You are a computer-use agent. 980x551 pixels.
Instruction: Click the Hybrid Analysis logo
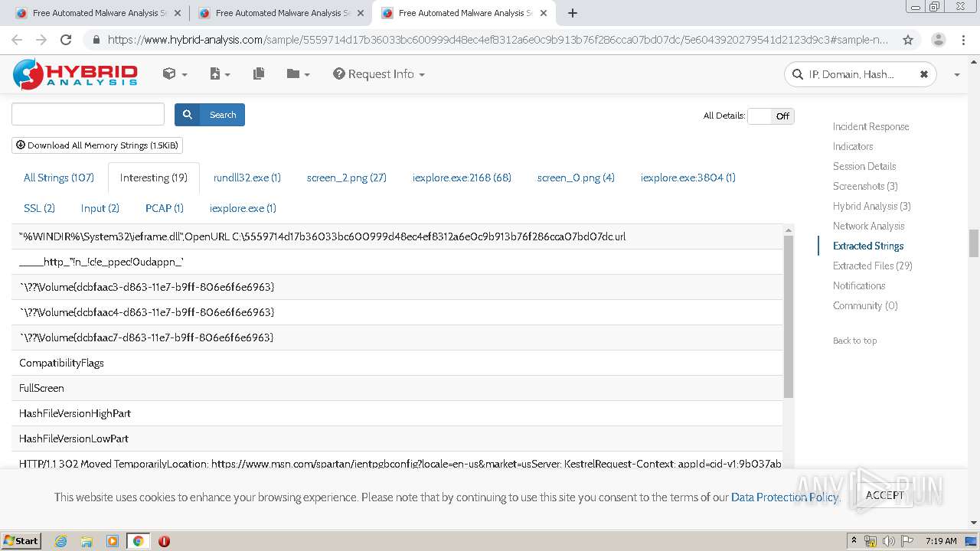[x=75, y=74]
